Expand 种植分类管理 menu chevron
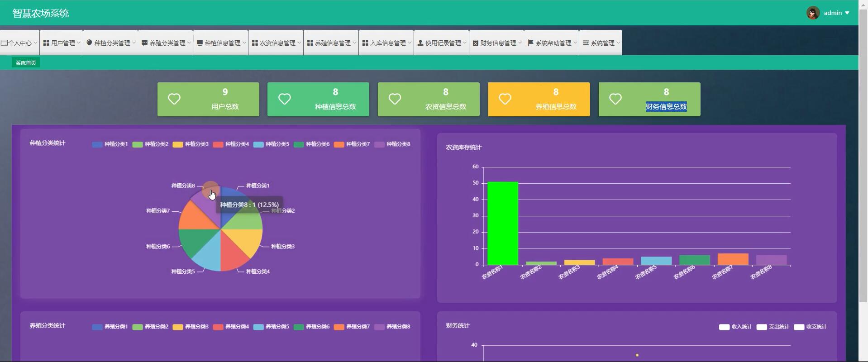The width and height of the screenshot is (868, 362). click(134, 43)
